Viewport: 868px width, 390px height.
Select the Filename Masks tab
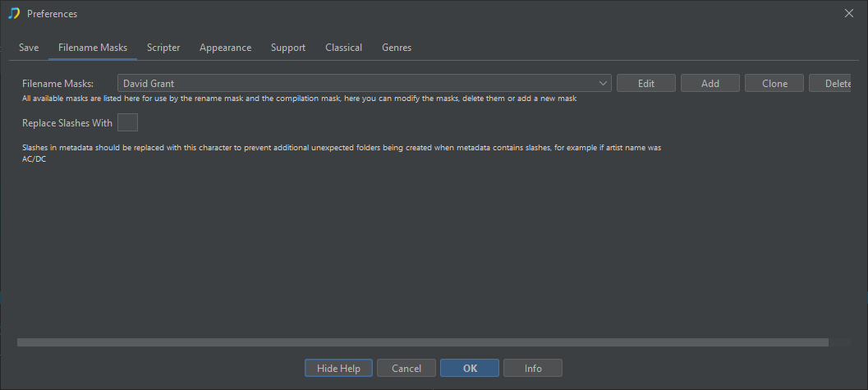click(93, 48)
